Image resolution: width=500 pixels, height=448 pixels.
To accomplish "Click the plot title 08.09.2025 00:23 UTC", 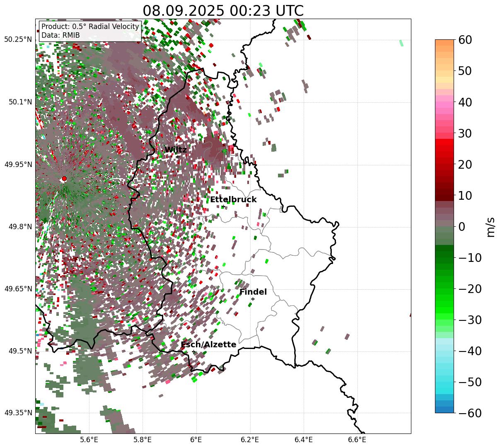I will click(x=223, y=11).
